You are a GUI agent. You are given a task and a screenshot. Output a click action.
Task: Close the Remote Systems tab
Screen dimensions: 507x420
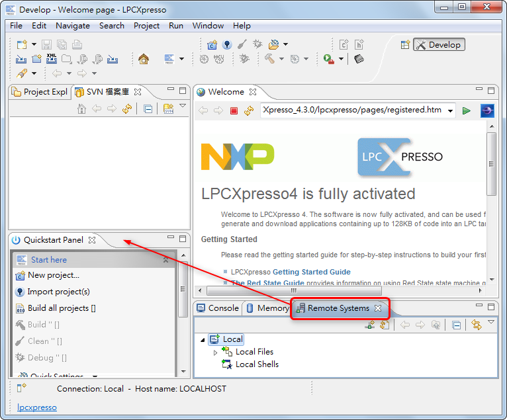pos(378,308)
